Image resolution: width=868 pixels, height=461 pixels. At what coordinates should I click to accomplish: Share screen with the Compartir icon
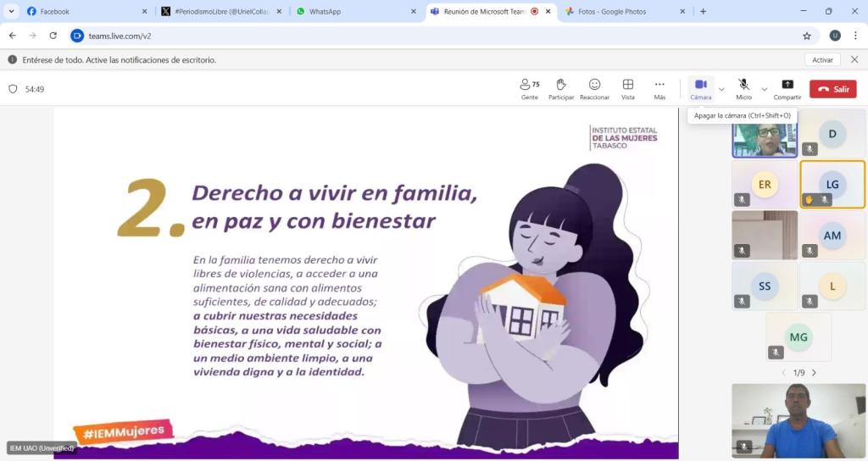[x=787, y=88]
